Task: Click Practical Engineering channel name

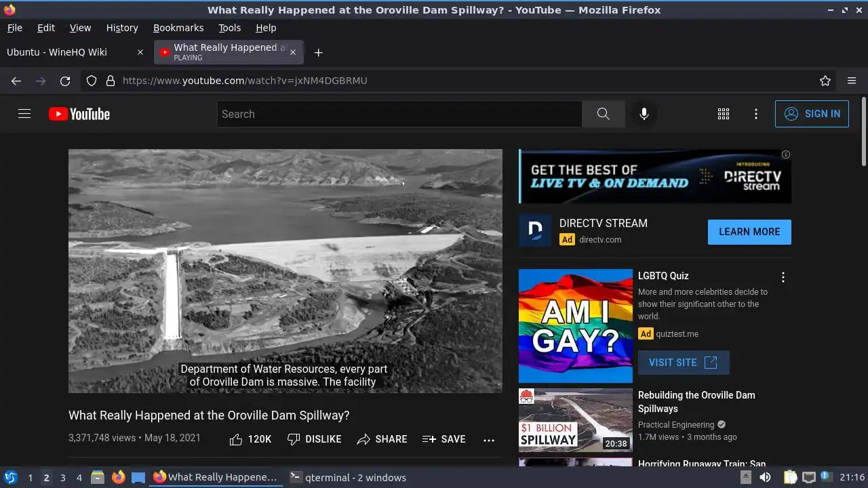Action: [676, 425]
